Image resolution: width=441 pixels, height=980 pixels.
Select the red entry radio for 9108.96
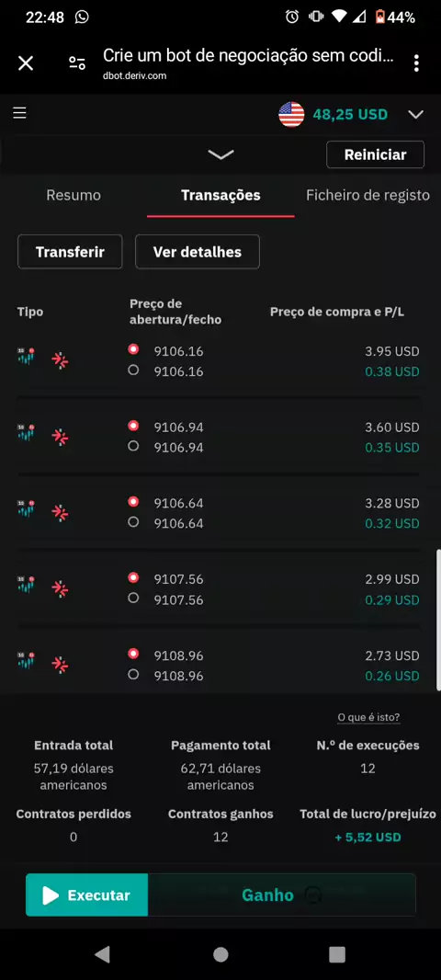pos(133,654)
